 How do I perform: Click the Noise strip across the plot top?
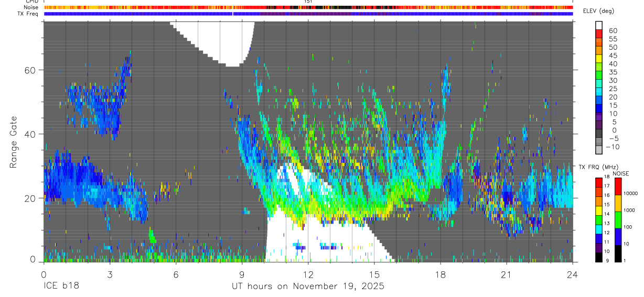click(308, 7)
